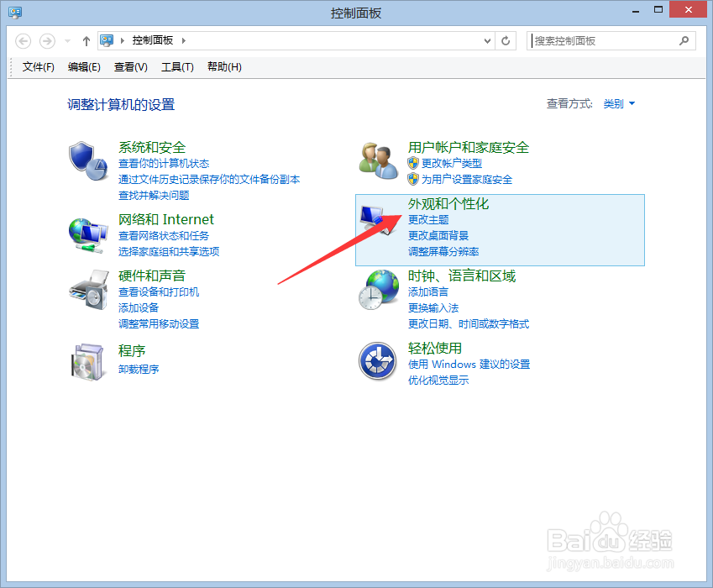The image size is (713, 588).
Task: Open Appearance and Personalization monitor icon
Action: [378, 220]
